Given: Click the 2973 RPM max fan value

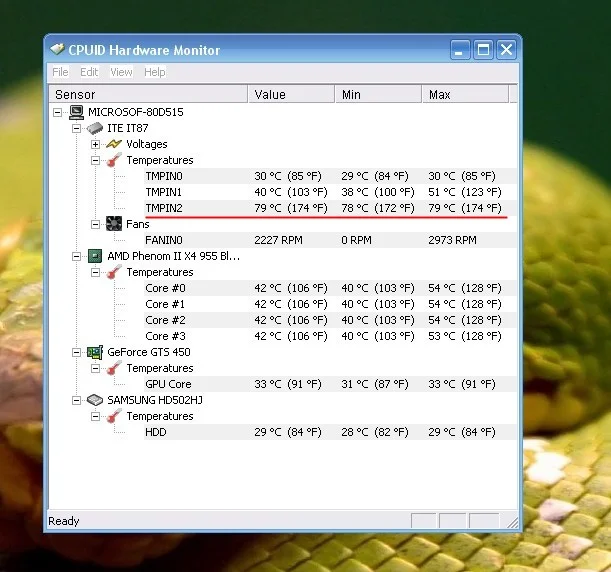Looking at the screenshot, I should (x=452, y=240).
